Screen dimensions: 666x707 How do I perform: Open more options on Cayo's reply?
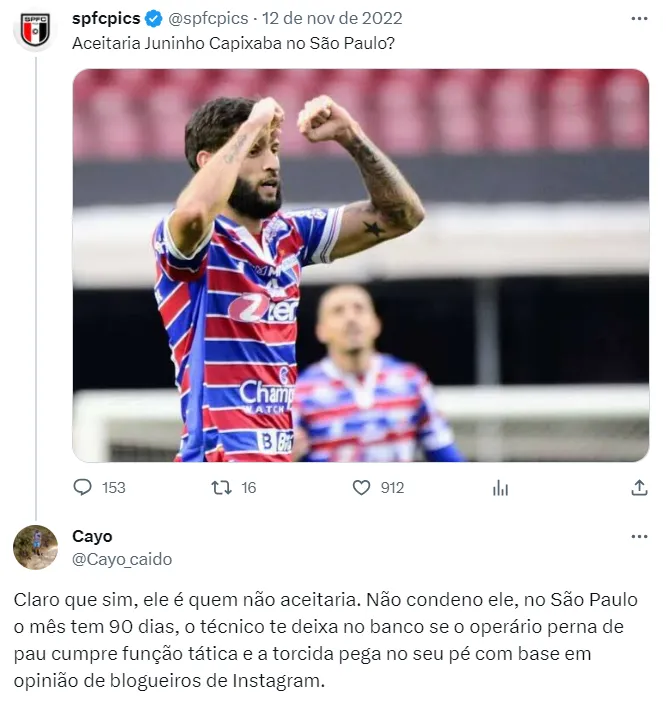click(639, 537)
